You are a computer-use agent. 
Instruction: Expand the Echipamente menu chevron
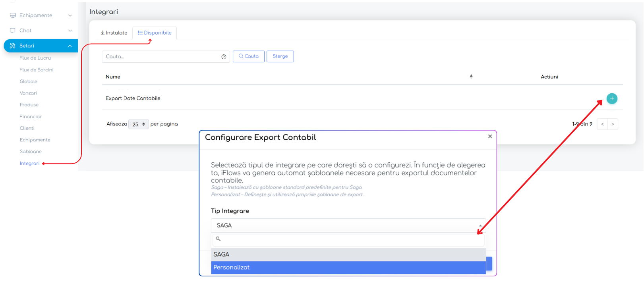[x=70, y=15]
